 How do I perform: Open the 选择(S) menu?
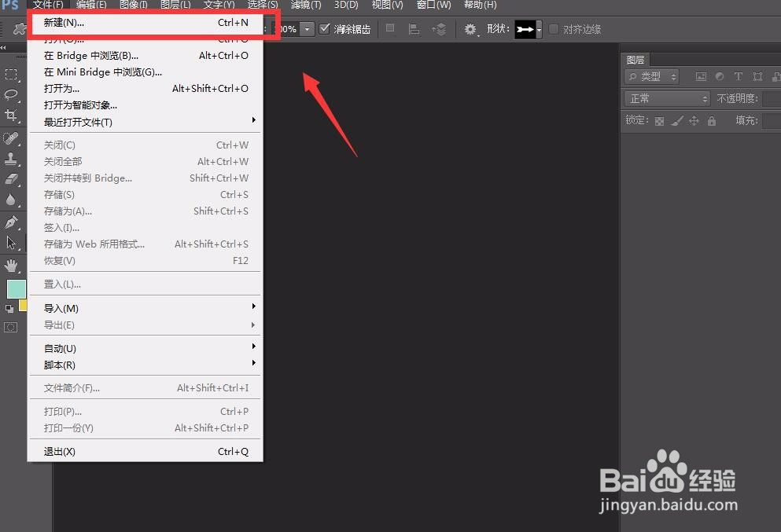click(263, 5)
